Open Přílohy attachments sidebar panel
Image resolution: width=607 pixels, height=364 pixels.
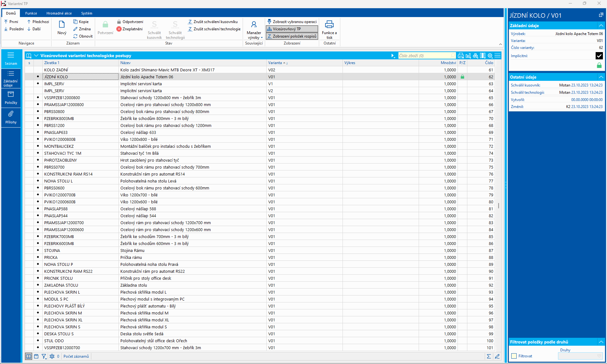(x=11, y=117)
